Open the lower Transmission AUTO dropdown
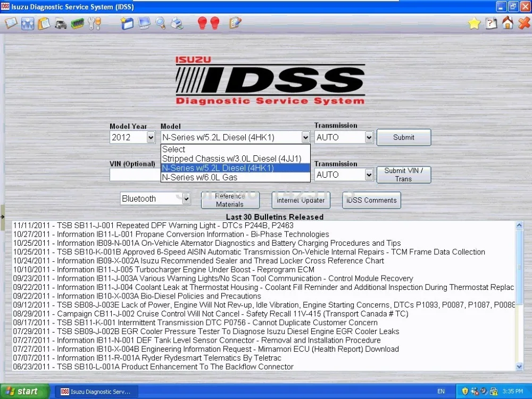This screenshot has height=399, width=532. (x=344, y=174)
